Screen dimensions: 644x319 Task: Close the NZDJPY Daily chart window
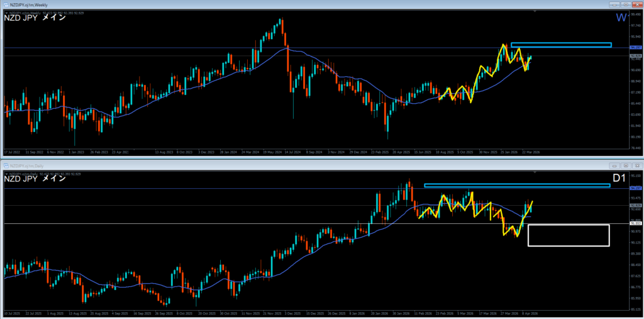637,165
